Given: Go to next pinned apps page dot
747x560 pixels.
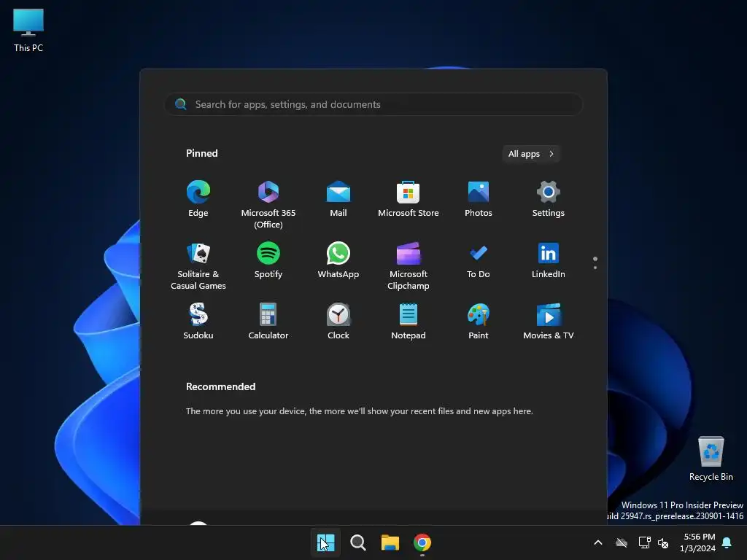Looking at the screenshot, I should tap(595, 268).
